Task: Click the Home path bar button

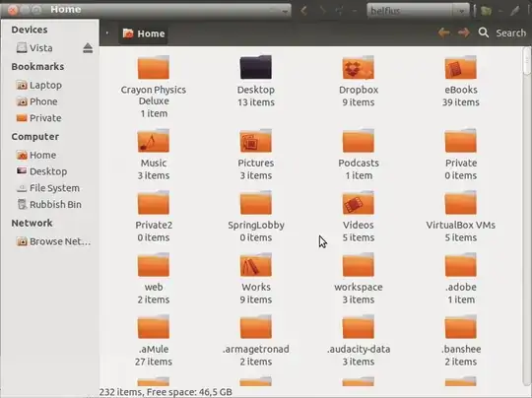Action: coord(144,33)
